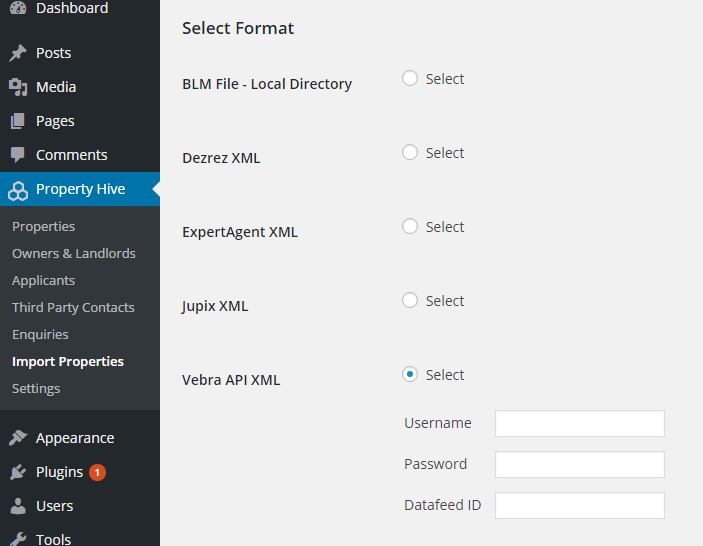Open the Dashboard menu item
The height and width of the screenshot is (546, 703).
80,8
